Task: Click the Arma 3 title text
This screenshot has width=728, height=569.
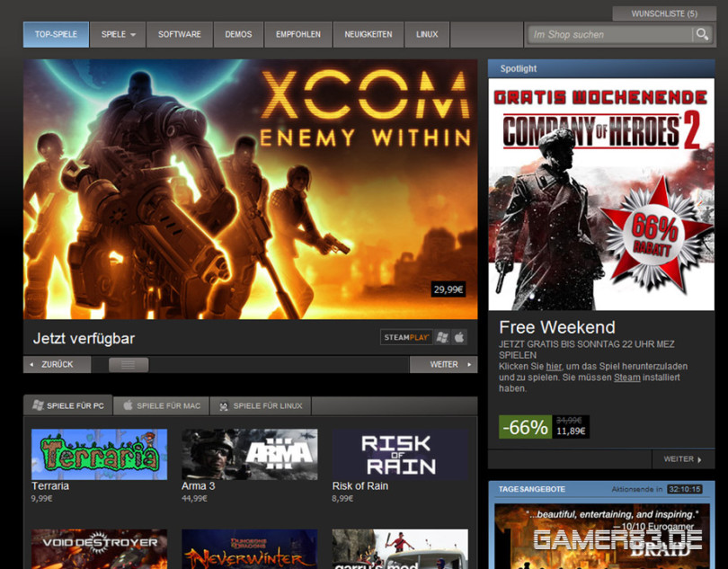Action: [x=199, y=486]
